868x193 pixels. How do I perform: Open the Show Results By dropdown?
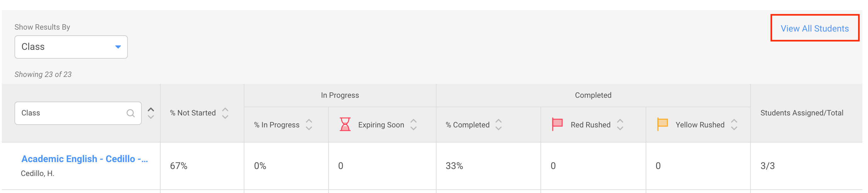click(x=71, y=47)
